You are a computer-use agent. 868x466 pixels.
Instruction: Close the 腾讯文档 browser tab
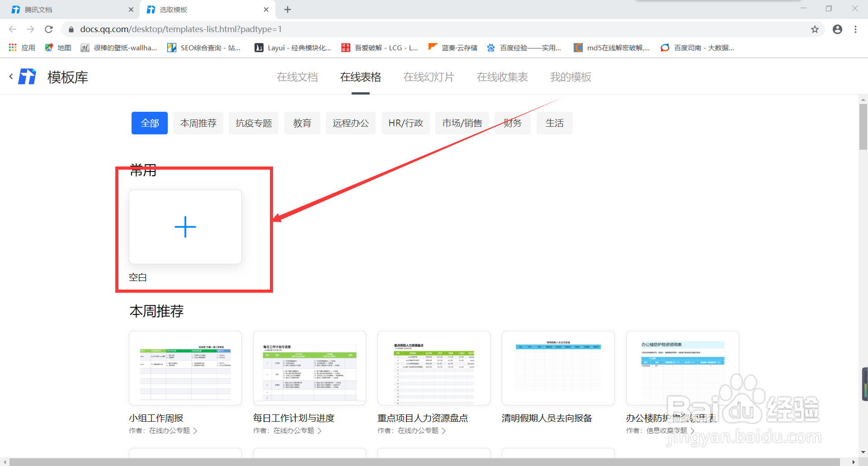131,10
